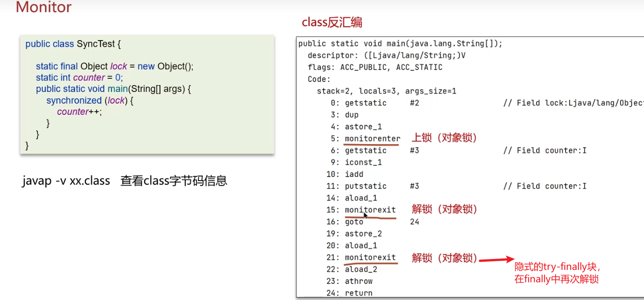Click 'flags: ACC_PUBLIC, ACC_STATIC' line
This screenshot has height=300, width=644.
pyautogui.click(x=375, y=67)
